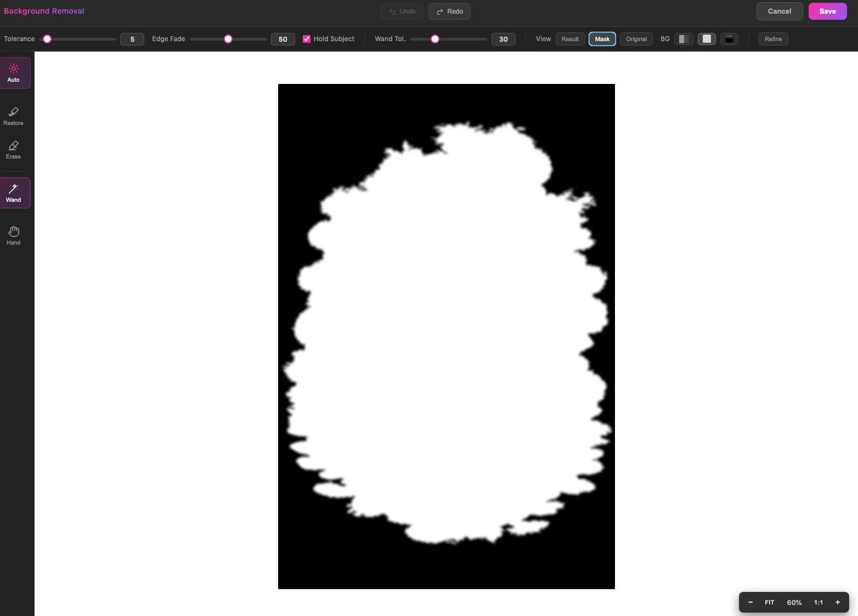Screen dimensions: 858x616
Task: Click the Wand Tol. value field showing 30
Action: (x=504, y=39)
